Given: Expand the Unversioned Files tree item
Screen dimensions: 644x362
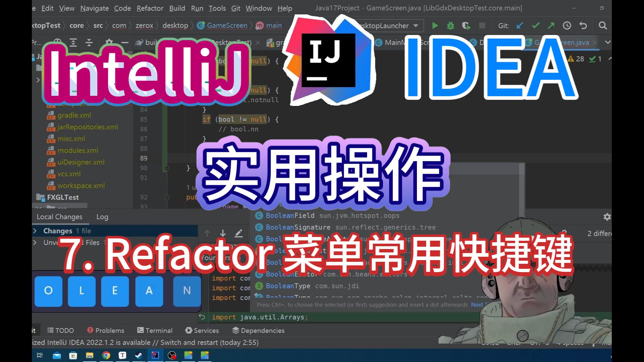Looking at the screenshot, I should point(34,243).
